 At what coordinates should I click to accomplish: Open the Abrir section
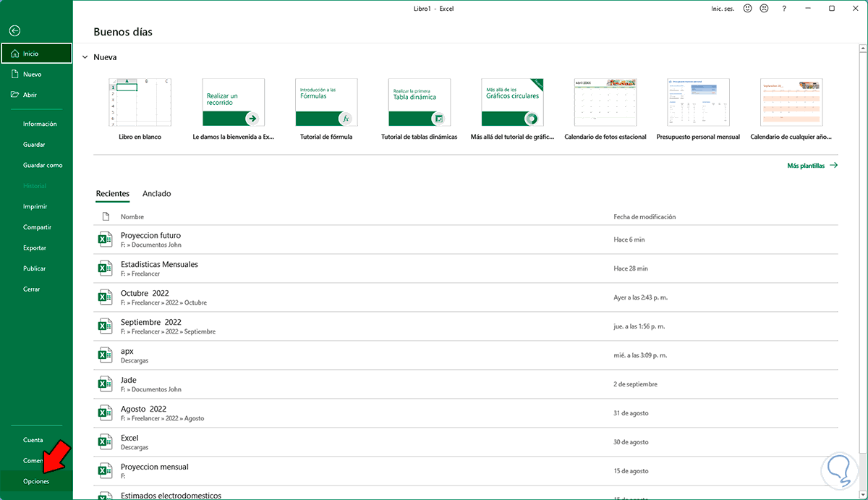(36, 95)
